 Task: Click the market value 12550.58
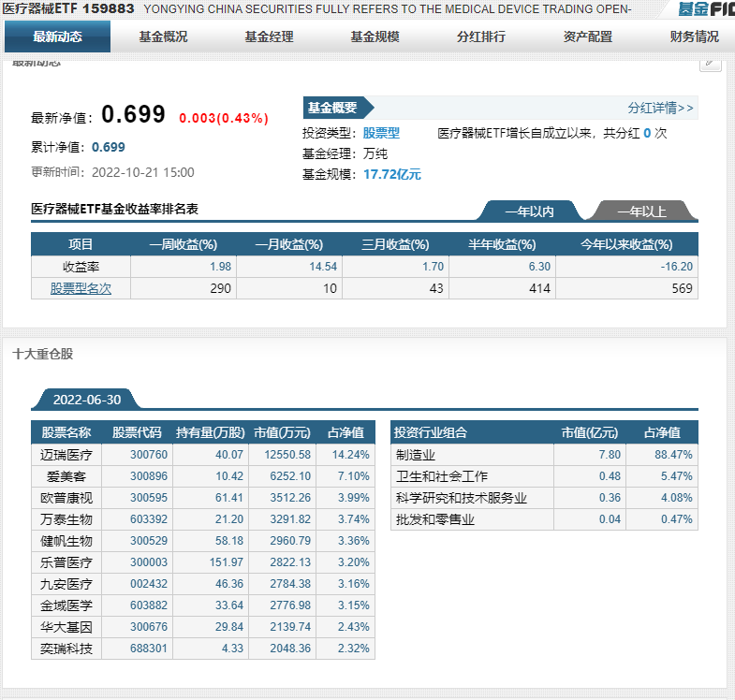[287, 455]
